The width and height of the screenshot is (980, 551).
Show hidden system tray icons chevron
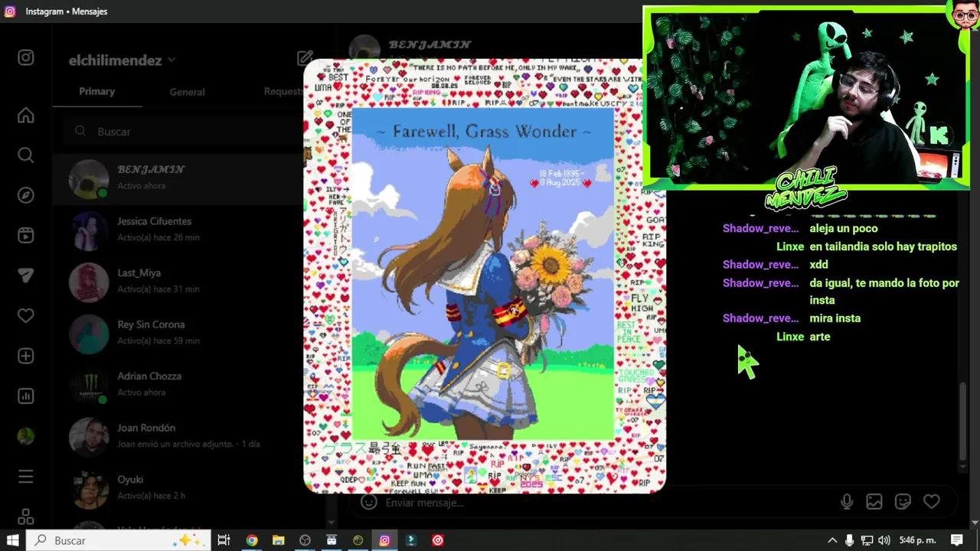(832, 540)
